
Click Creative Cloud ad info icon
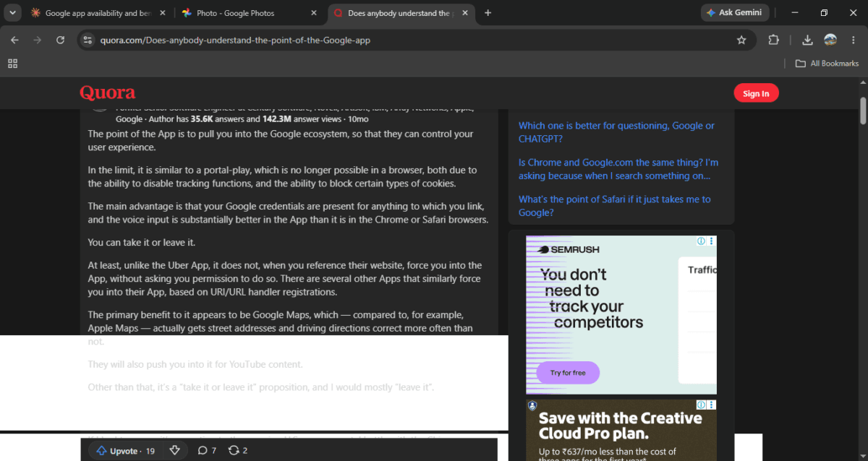point(700,405)
